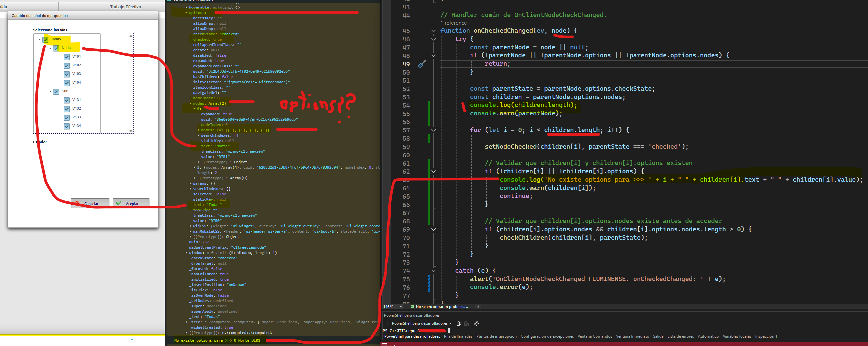Viewport: 868px width, 346px height.
Task: Switch to Configuración de excepciones tab
Action: pyautogui.click(x=547, y=336)
